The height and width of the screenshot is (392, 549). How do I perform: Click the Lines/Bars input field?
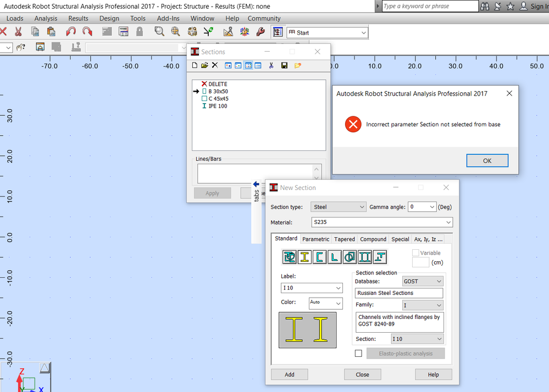coord(258,173)
